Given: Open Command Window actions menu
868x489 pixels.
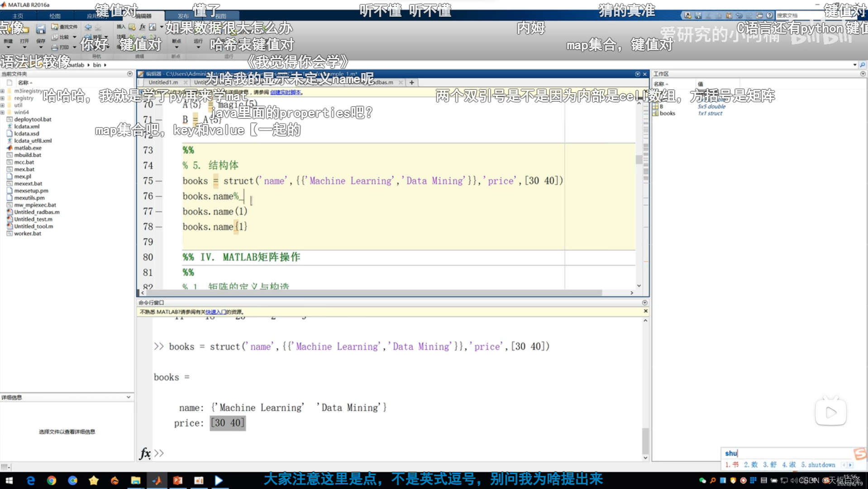Looking at the screenshot, I should point(645,302).
